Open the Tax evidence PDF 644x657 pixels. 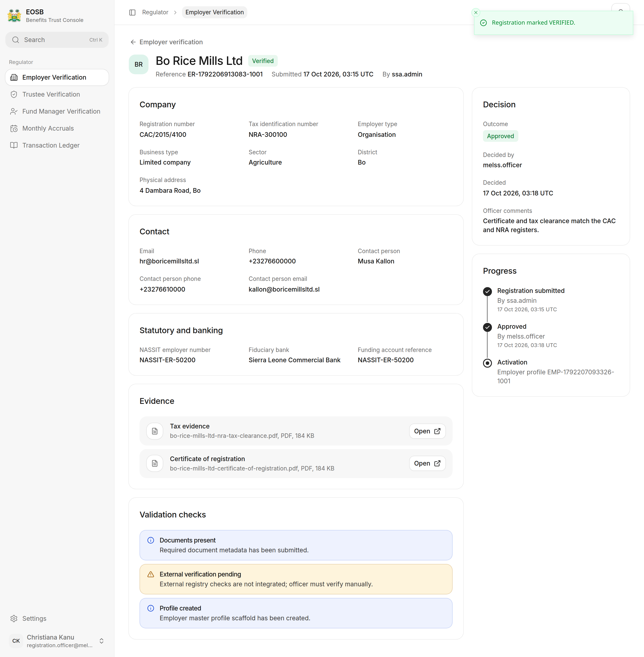[x=427, y=431]
